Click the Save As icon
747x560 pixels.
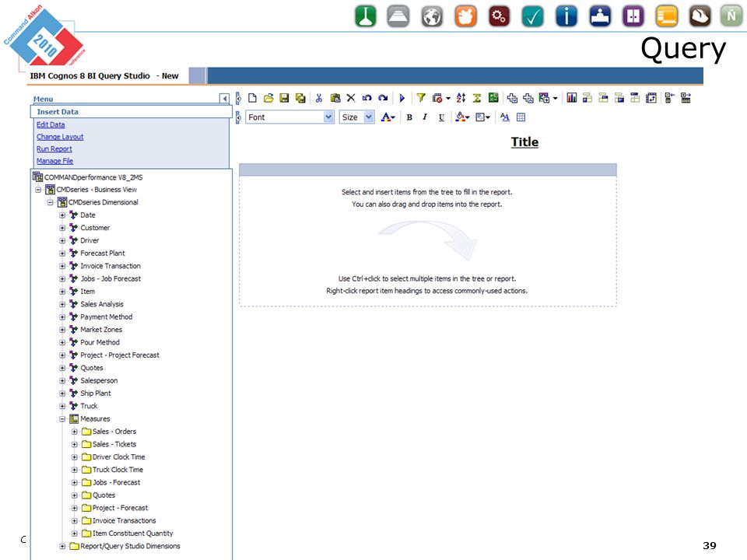[x=300, y=98]
